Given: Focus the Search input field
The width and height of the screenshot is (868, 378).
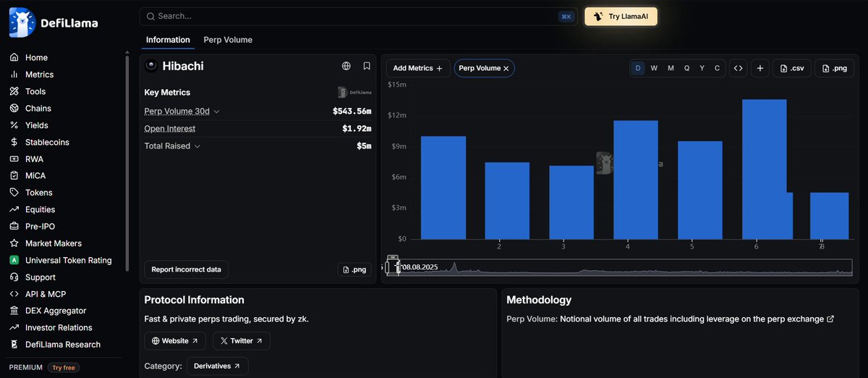Looking at the screenshot, I should coord(359,16).
